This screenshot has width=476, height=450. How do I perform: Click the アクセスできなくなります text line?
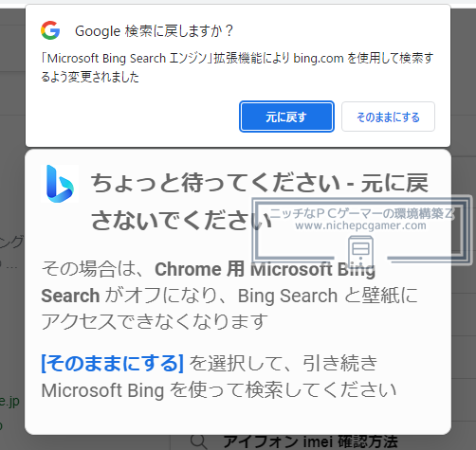click(x=155, y=321)
